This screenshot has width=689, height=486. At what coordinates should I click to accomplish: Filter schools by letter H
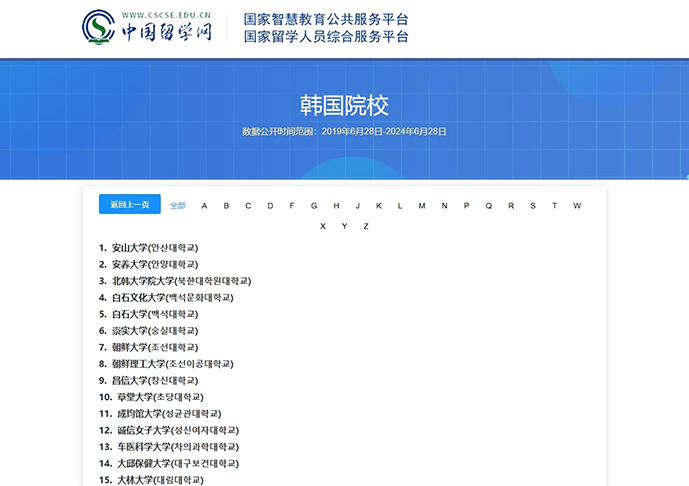point(336,206)
